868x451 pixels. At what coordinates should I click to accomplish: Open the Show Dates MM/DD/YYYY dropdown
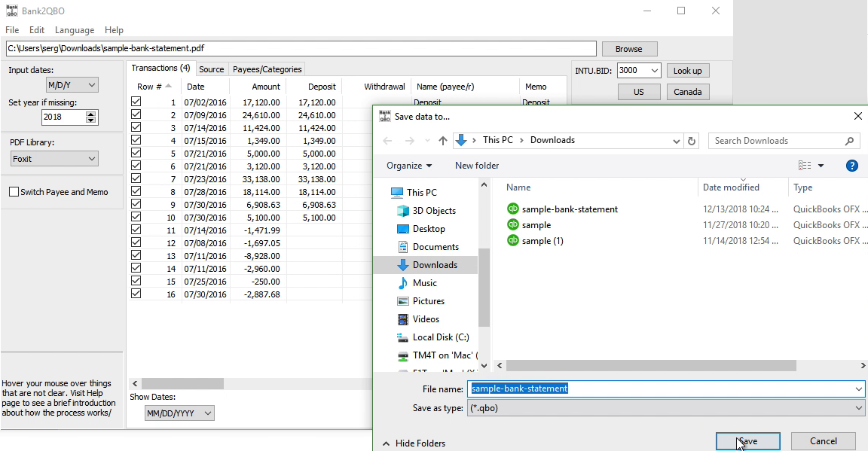pyautogui.click(x=179, y=413)
